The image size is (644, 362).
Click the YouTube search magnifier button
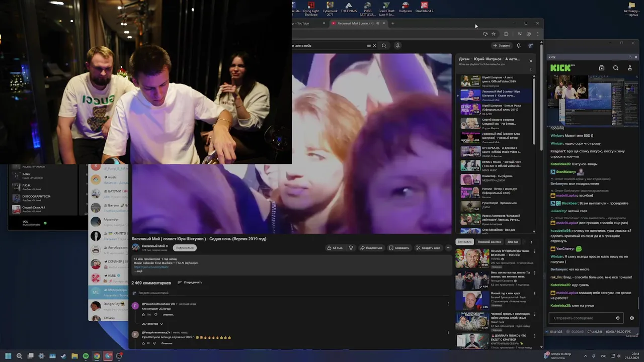pos(384,46)
